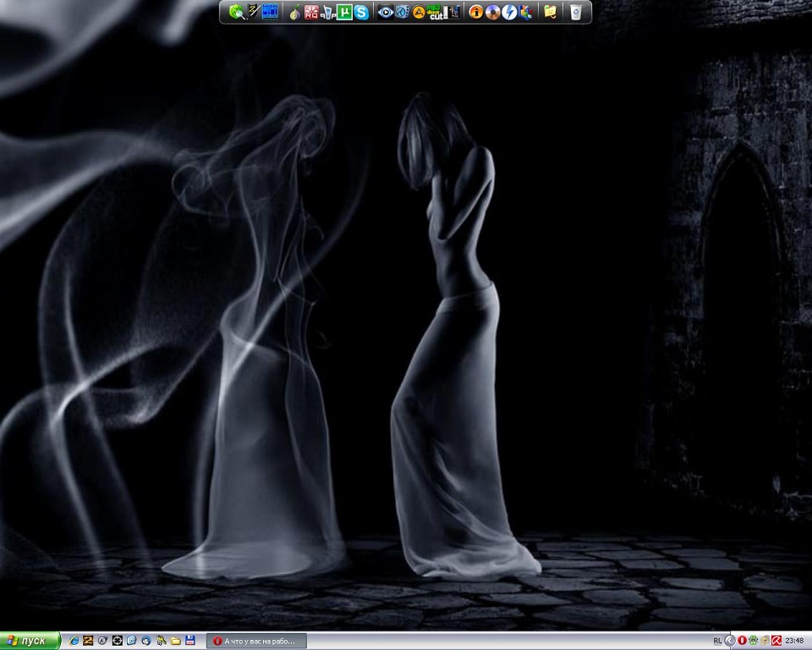The width and height of the screenshot is (812, 650).
Task: Open the mp3 direct cut app
Action: tap(436, 12)
